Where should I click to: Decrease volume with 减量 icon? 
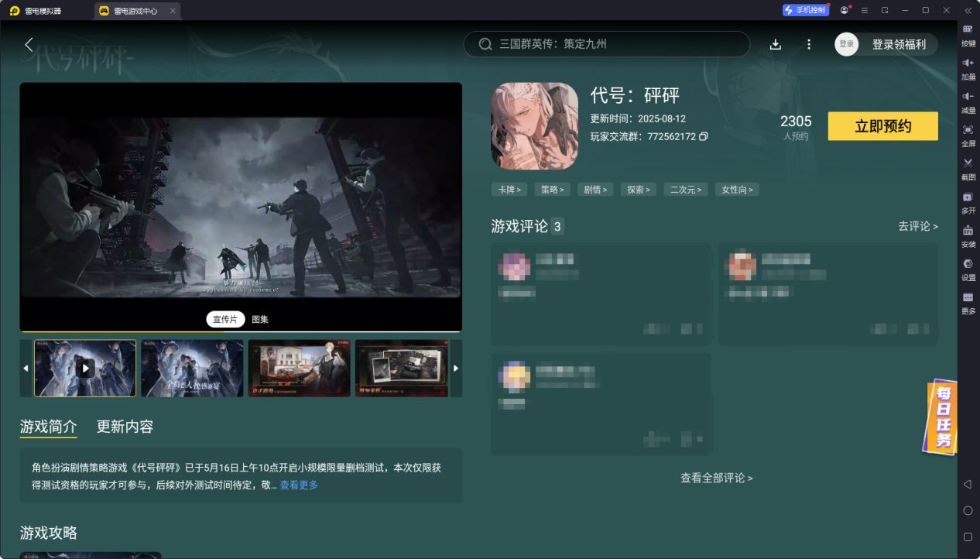coord(968,101)
